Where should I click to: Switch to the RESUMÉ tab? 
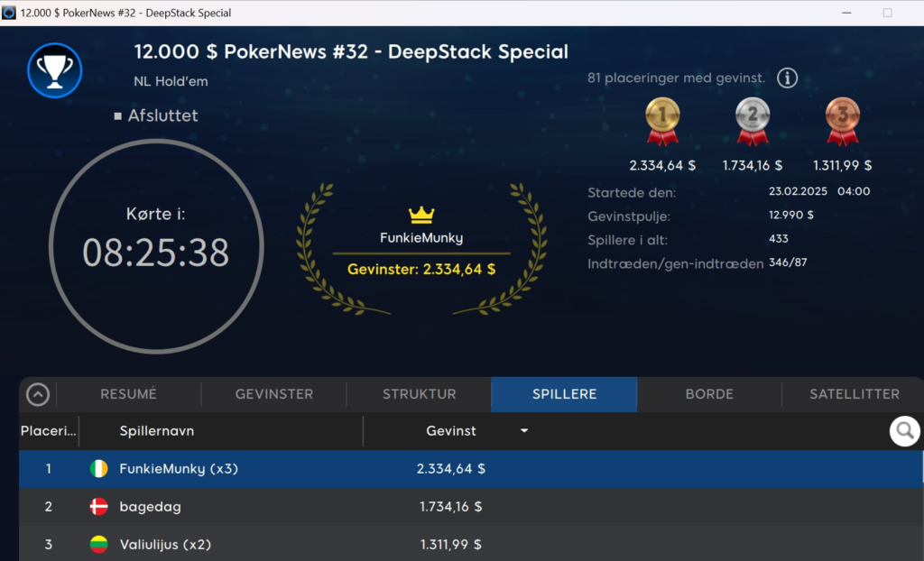[128, 394]
